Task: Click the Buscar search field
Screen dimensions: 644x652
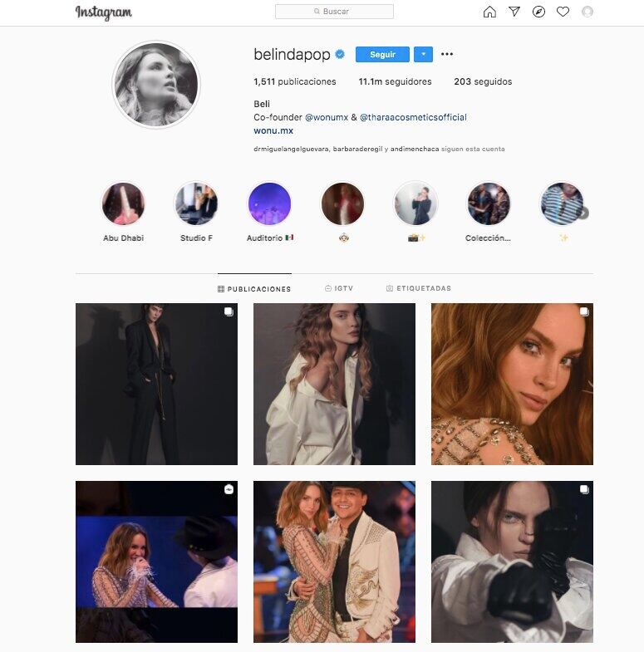Action: 335,12
